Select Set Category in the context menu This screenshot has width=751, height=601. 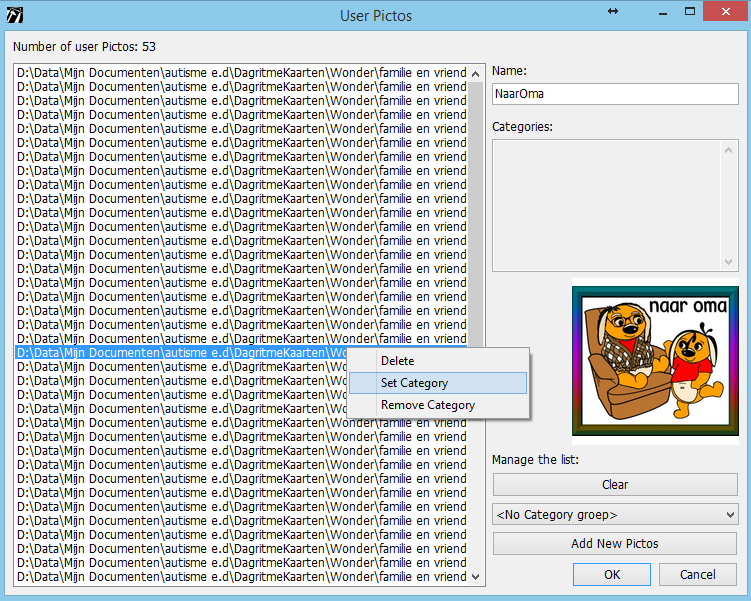tap(414, 383)
